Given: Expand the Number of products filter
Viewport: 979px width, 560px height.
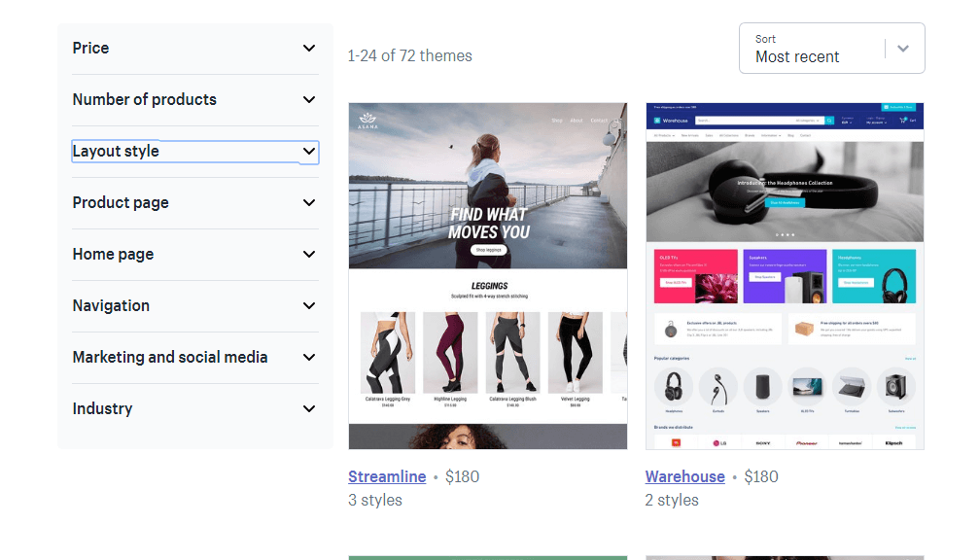Looking at the screenshot, I should coord(194,99).
